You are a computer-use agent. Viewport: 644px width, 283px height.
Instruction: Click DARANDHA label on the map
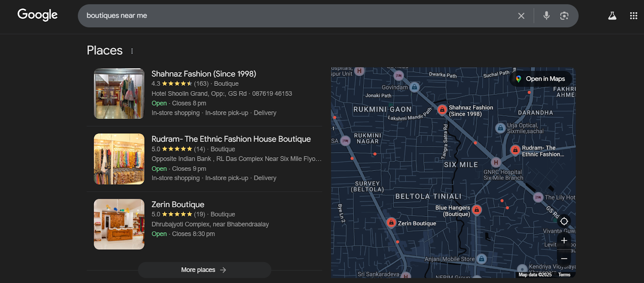coord(535,112)
